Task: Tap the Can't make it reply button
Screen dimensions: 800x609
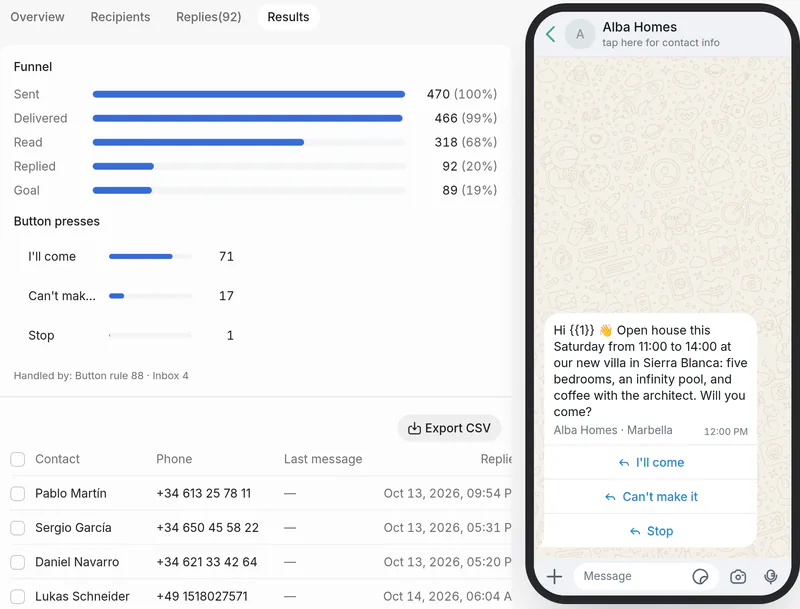Action: [x=651, y=497]
